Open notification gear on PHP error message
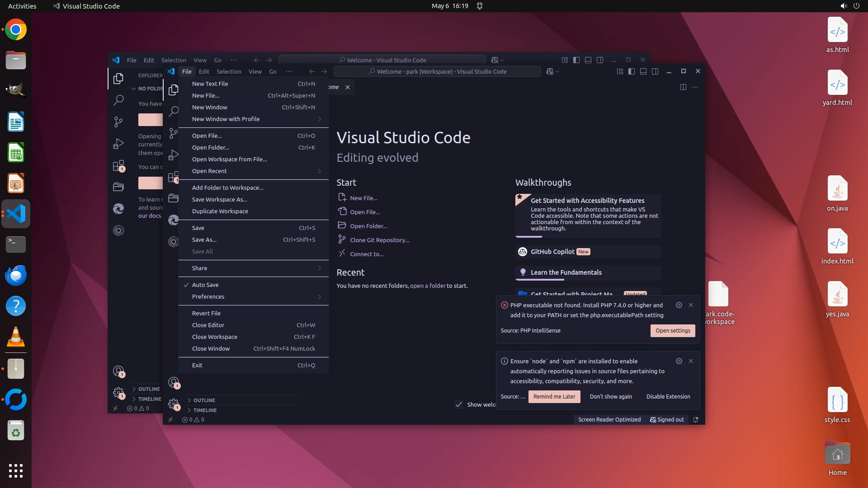The height and width of the screenshot is (488, 868). [x=679, y=305]
